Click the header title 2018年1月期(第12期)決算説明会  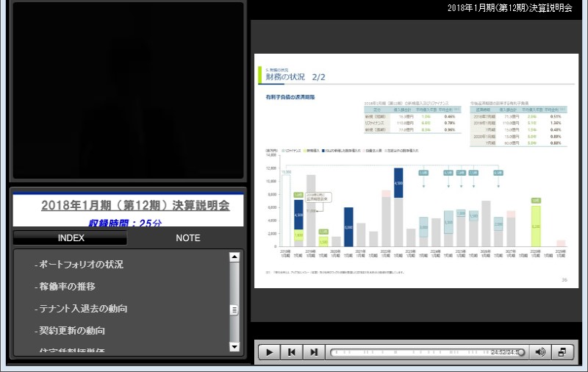509,8
